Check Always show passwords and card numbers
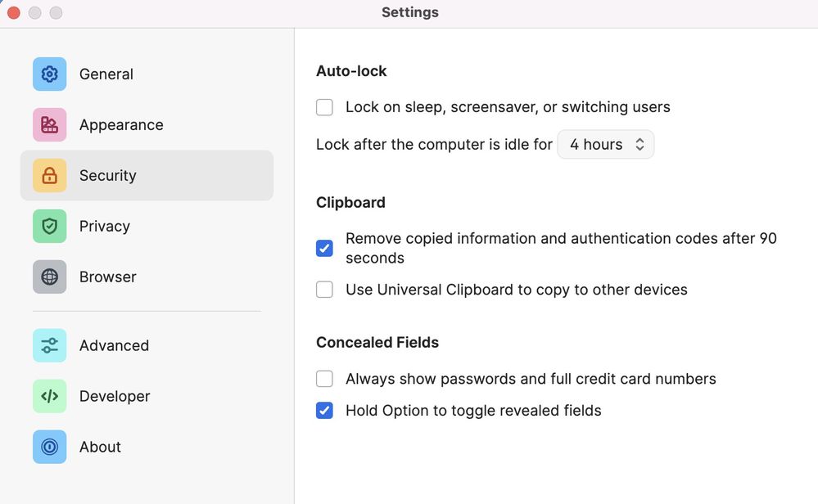This screenshot has height=504, width=818. [325, 379]
